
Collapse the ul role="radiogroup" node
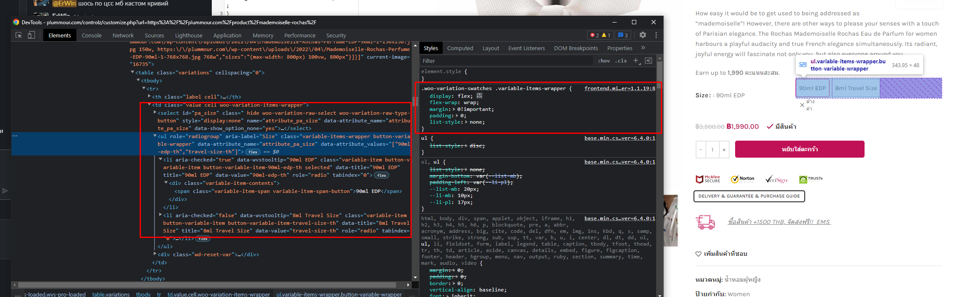coord(155,136)
